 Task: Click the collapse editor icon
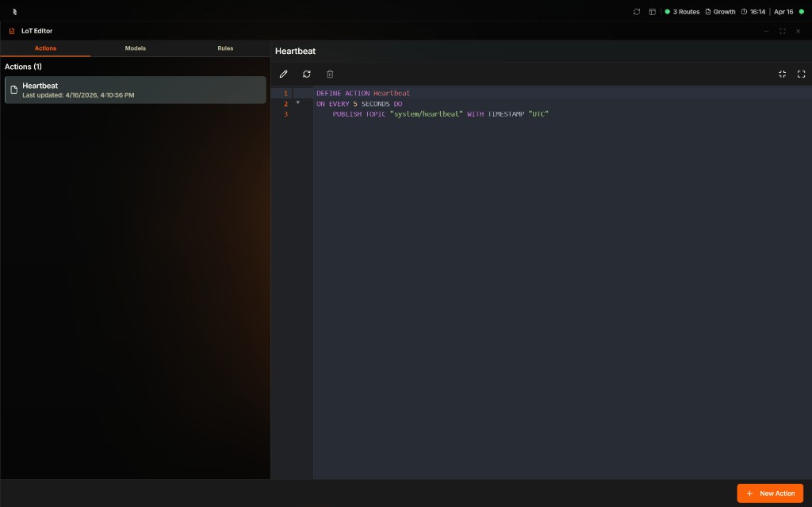point(782,74)
